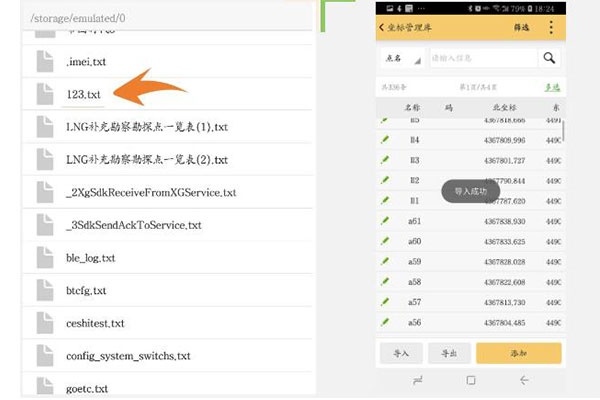Click the file icon beside .imei.txt
The width and height of the screenshot is (600, 400).
[46, 61]
